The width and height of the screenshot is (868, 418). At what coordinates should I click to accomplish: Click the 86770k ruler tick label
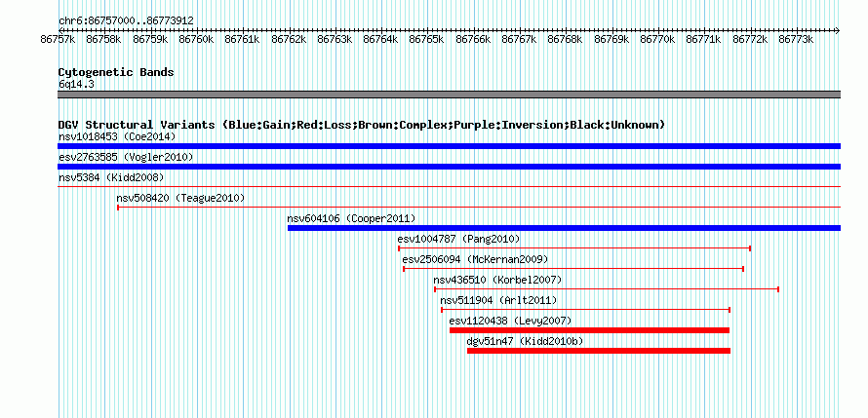(x=657, y=39)
